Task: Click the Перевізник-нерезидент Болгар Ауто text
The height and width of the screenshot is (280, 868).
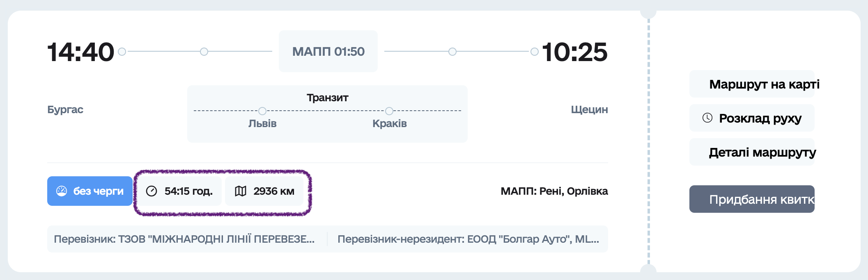Action: [468, 239]
